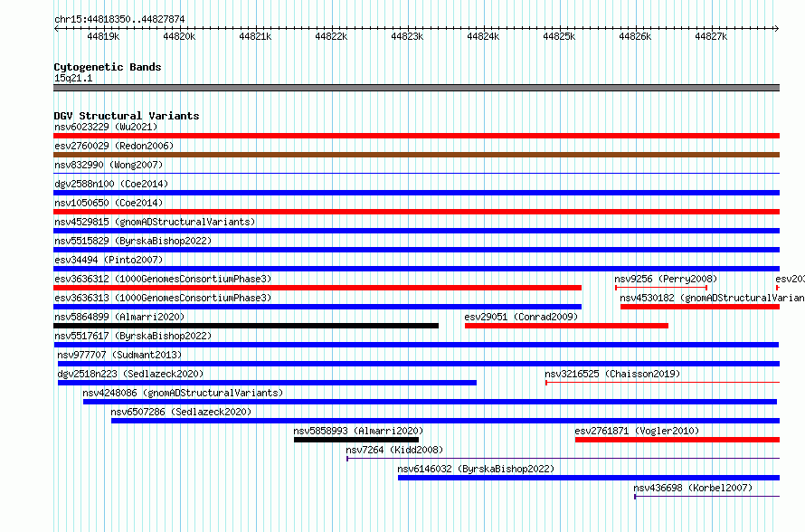Click the ruler's right scroll arrow
805x532 pixels.
(777, 28)
